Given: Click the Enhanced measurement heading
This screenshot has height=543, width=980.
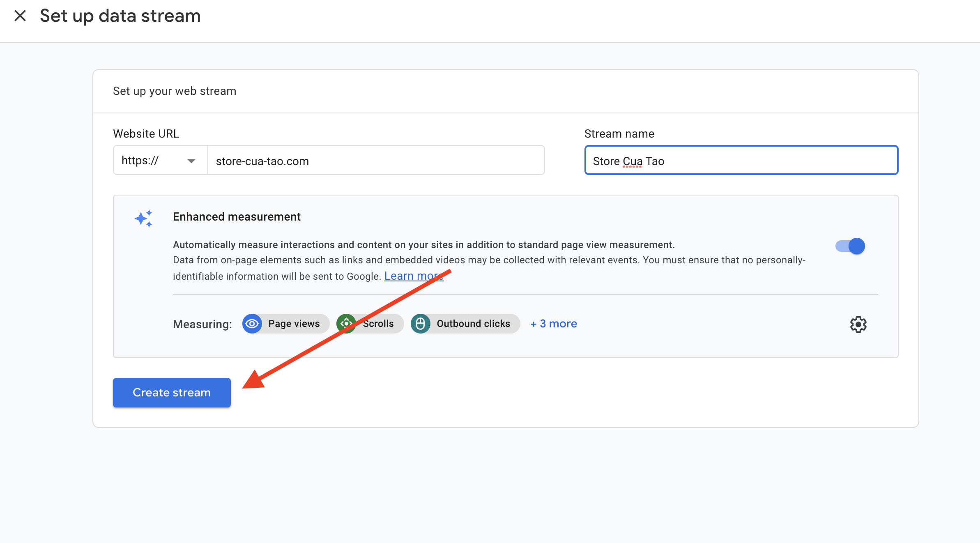Looking at the screenshot, I should click(x=237, y=216).
